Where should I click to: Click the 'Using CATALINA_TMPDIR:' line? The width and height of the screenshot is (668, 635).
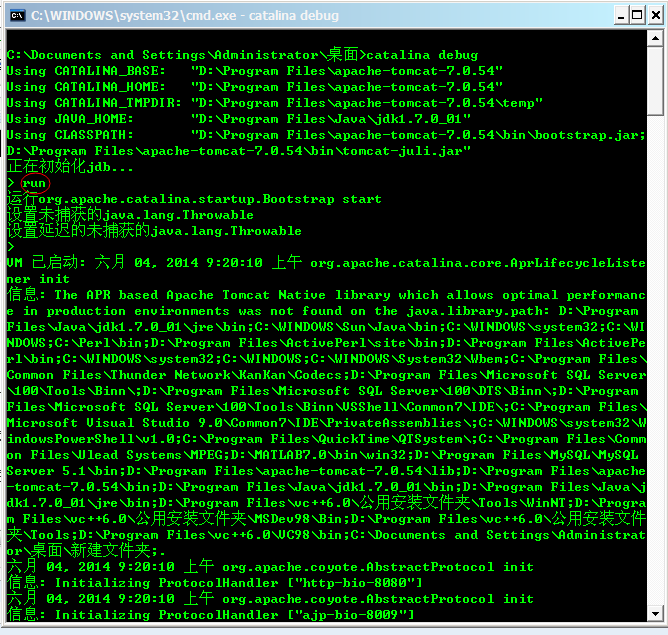[275, 103]
